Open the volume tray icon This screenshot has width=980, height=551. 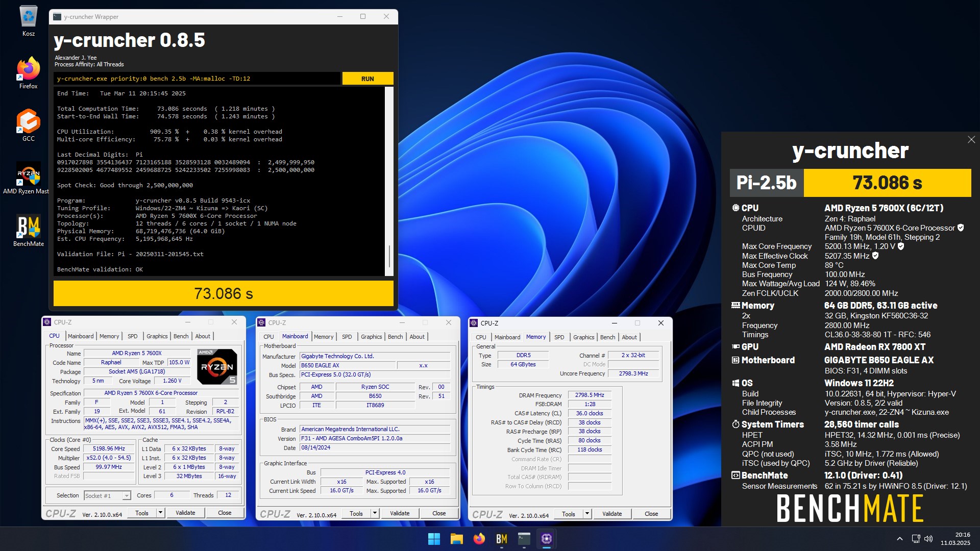pyautogui.click(x=928, y=539)
